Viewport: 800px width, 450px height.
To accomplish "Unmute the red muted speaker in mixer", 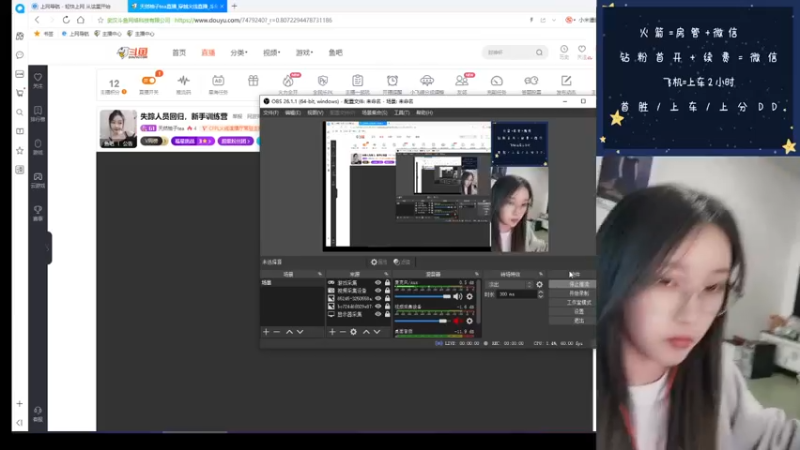I will (x=457, y=321).
